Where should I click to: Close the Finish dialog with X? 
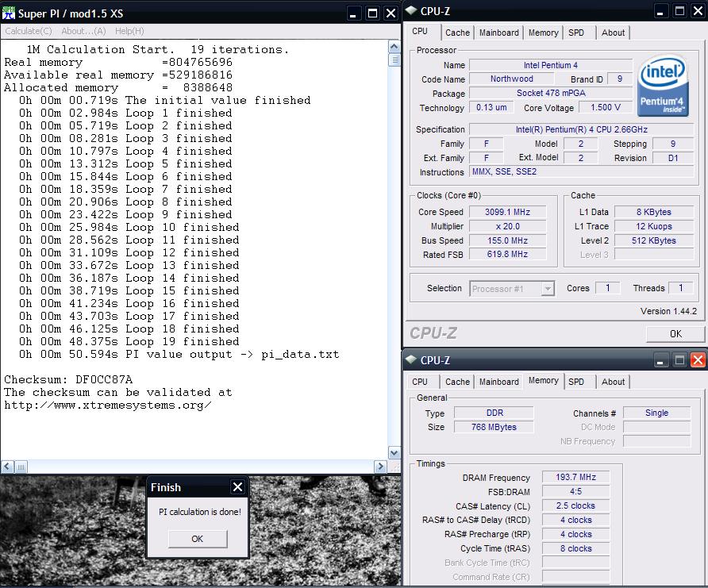coord(237,486)
